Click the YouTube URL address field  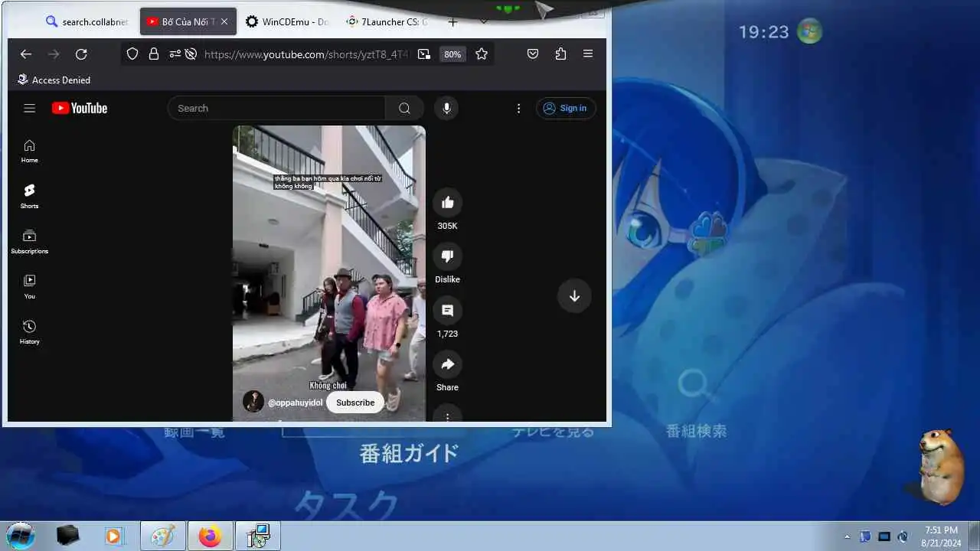(307, 54)
